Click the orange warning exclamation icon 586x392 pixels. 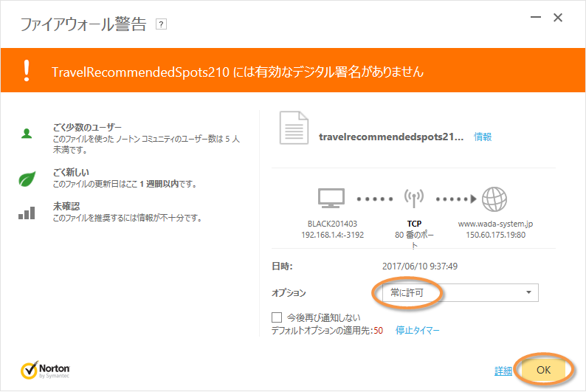click(27, 70)
